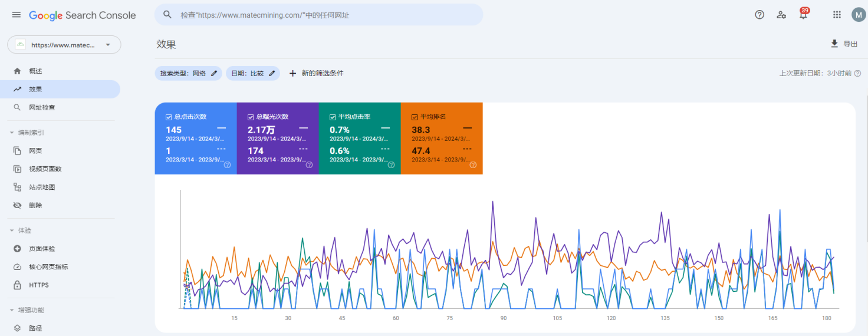Open help icon in 总曝光次数 card
The width and height of the screenshot is (868, 336).
coord(309,165)
